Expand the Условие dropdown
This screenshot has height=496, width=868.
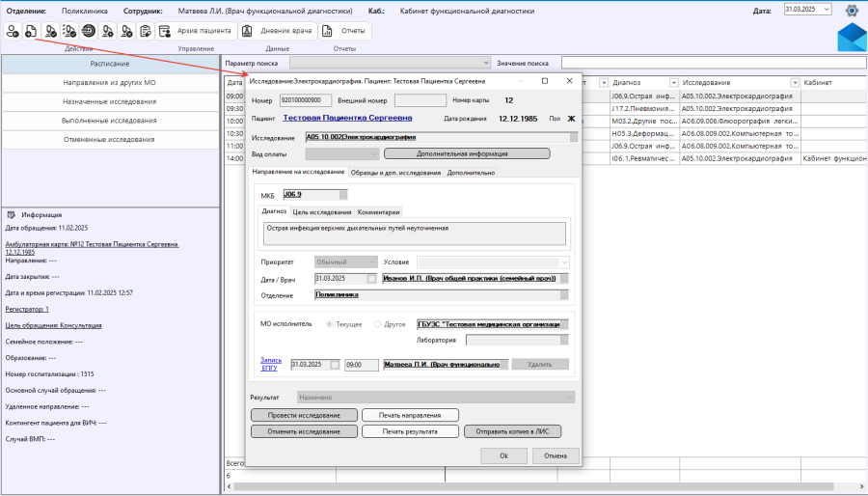[564, 262]
